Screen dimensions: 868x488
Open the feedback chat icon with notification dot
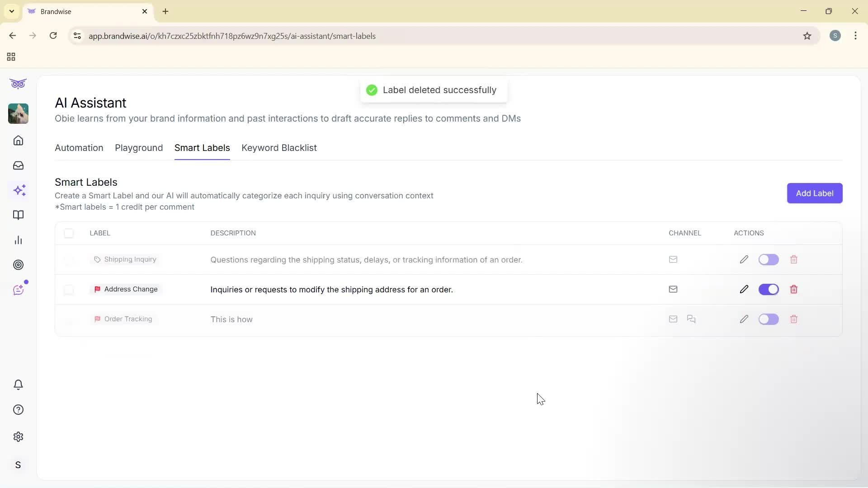click(x=18, y=290)
